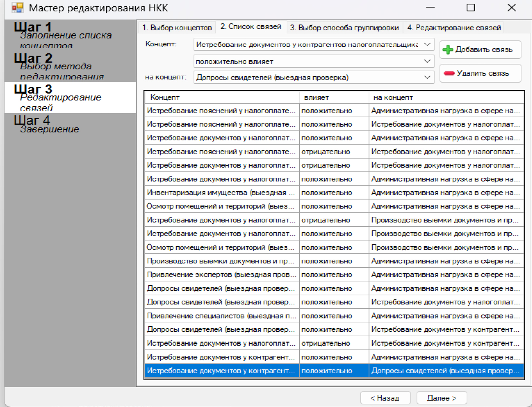The image size is (532, 407).
Task: Minimize the wizard window
Action: [430, 8]
